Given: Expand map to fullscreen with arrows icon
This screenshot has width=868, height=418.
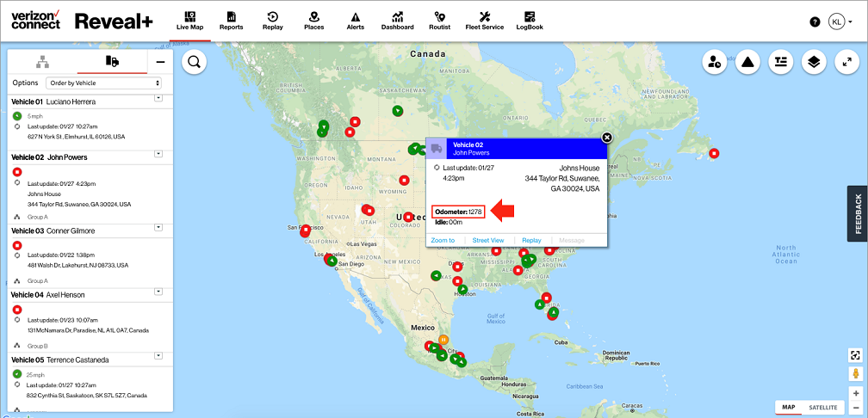Looking at the screenshot, I should pyautogui.click(x=847, y=62).
